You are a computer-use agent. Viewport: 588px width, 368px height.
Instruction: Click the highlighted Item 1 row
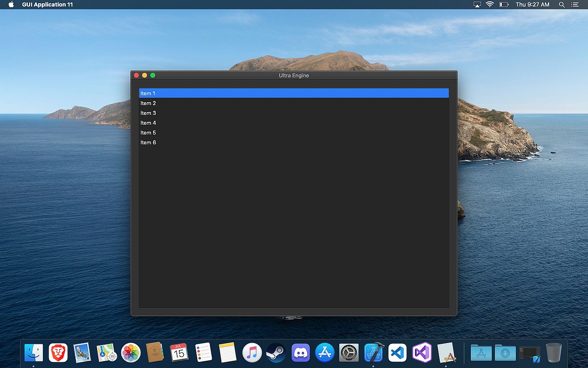click(x=293, y=93)
